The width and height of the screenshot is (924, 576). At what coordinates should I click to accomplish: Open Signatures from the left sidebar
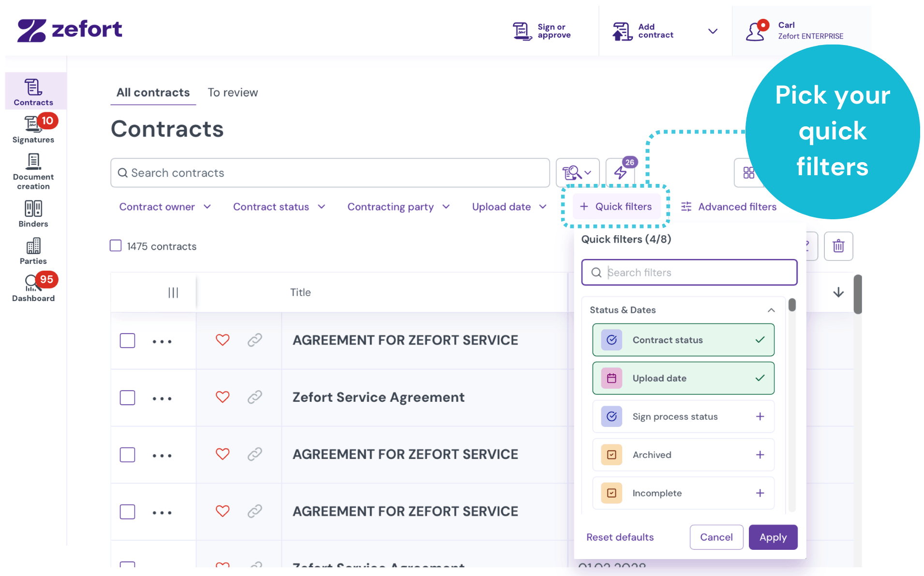(x=33, y=128)
